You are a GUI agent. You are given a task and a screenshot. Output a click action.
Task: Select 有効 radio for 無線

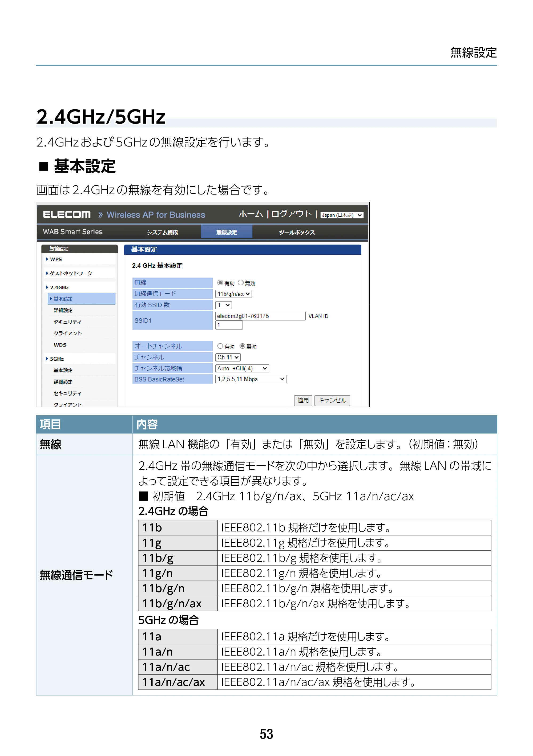pos(220,283)
